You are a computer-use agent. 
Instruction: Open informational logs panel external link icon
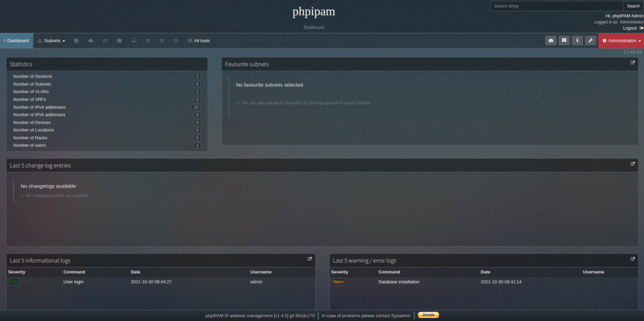pyautogui.click(x=309, y=259)
